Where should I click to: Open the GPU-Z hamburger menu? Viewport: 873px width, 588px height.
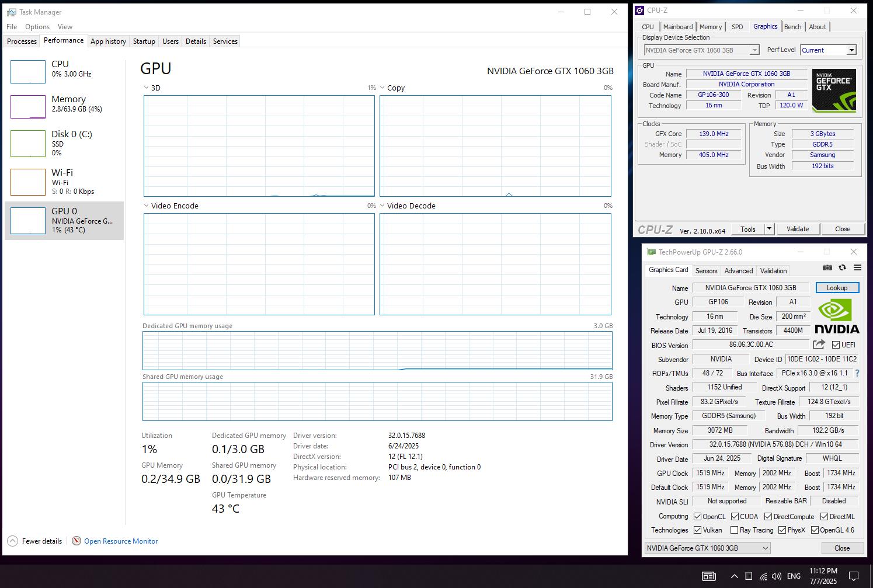click(857, 267)
